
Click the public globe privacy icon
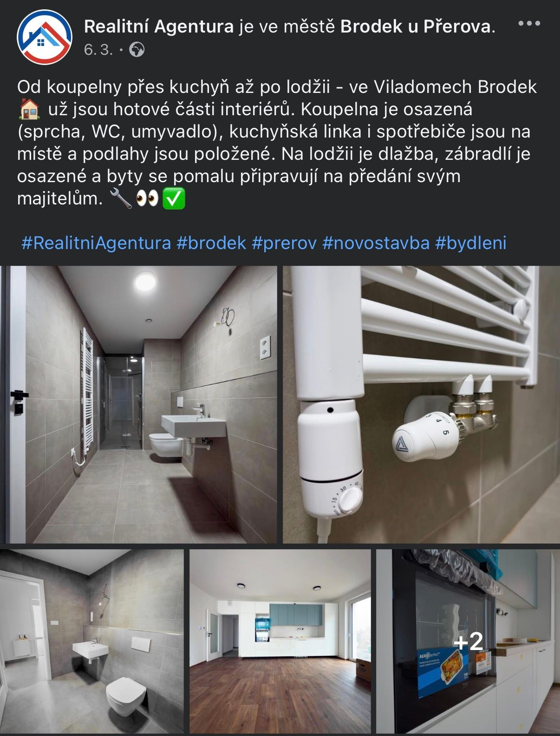click(137, 49)
